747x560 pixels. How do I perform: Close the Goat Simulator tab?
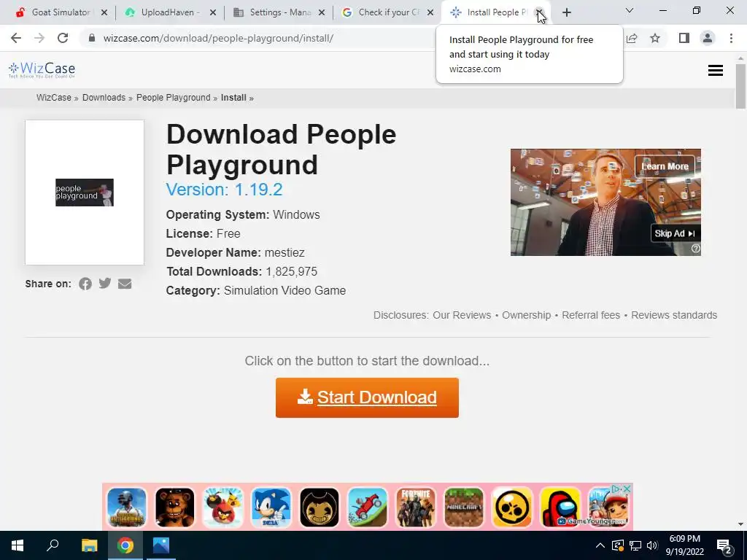click(x=104, y=12)
